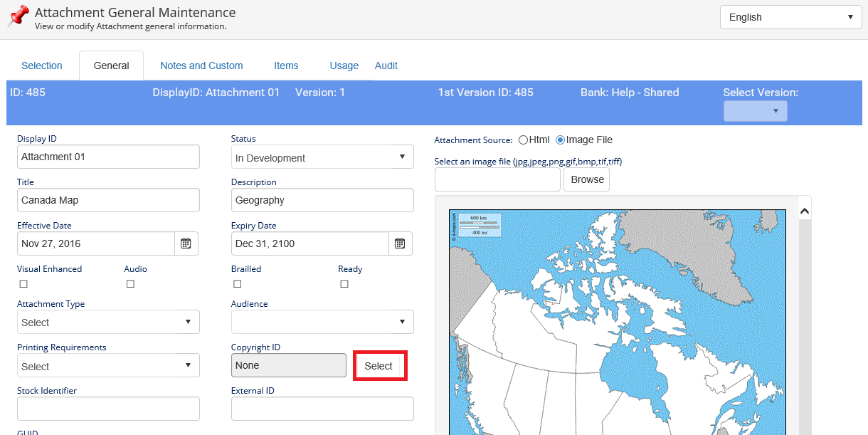
Task: Check the Brailled checkbox
Action: 238,284
